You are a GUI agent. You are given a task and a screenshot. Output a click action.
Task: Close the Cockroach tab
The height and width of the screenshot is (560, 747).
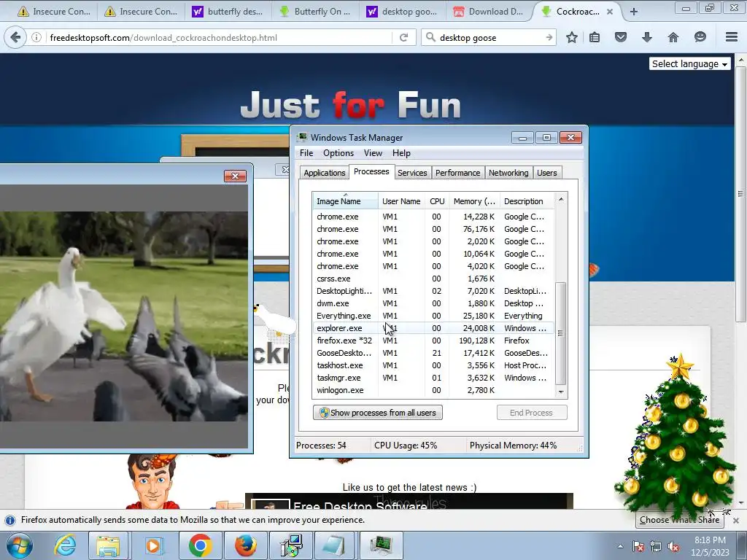click(x=610, y=12)
